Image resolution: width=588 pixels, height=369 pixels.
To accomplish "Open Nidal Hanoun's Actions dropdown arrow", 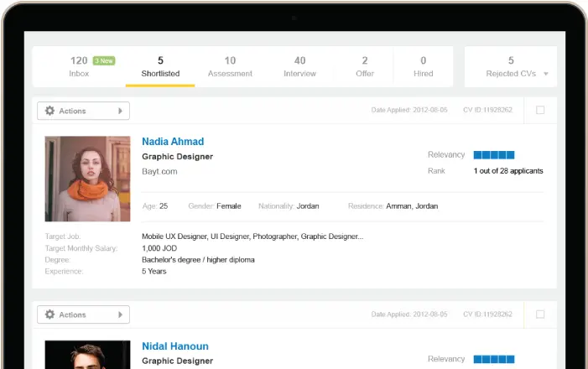I will [x=121, y=314].
